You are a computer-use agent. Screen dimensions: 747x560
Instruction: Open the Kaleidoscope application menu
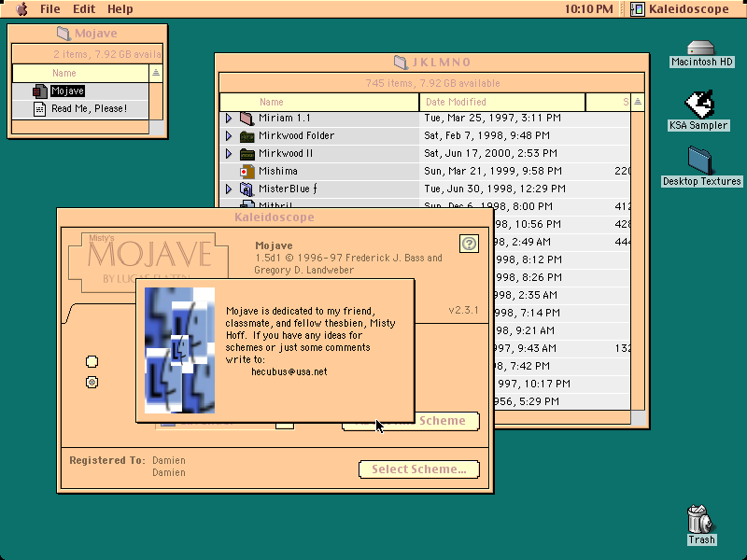[681, 8]
